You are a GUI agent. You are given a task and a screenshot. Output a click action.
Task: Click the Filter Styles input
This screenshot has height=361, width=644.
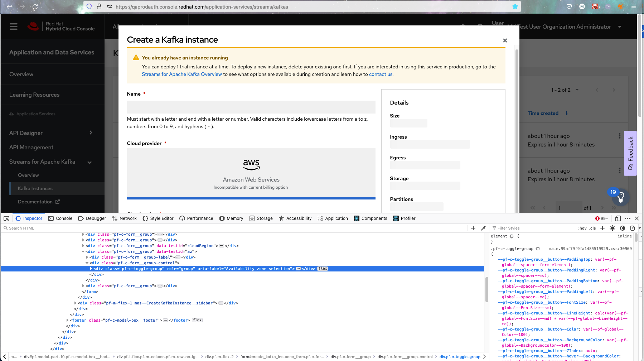coord(533,228)
